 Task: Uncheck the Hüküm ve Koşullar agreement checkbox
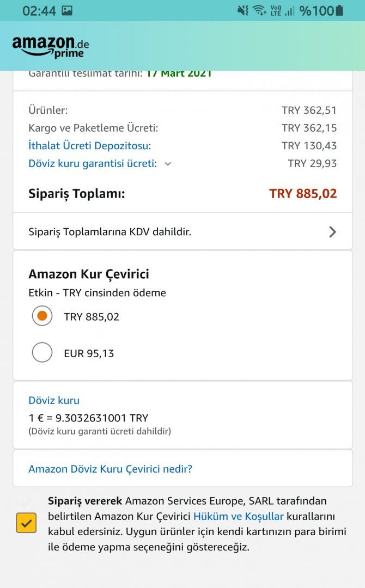[26, 523]
